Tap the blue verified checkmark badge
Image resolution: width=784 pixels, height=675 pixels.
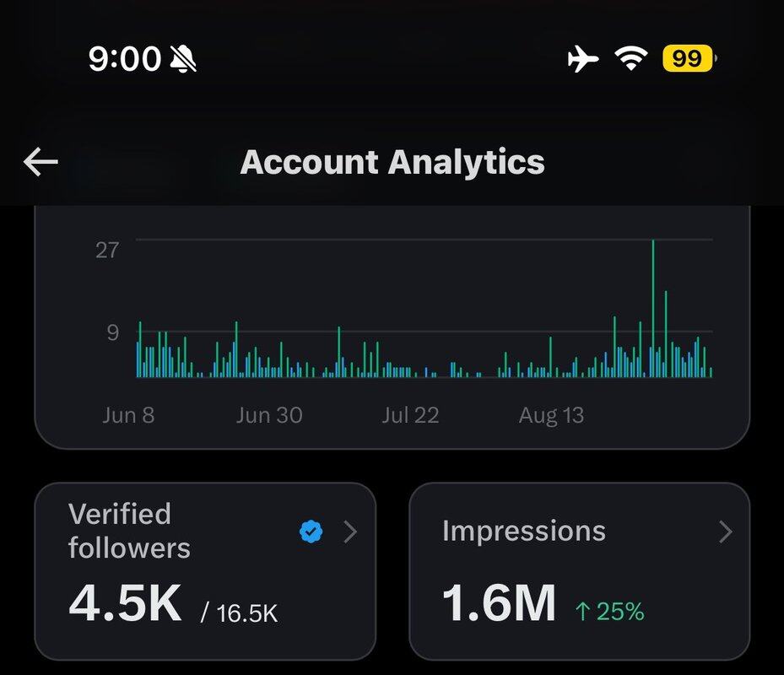pyautogui.click(x=311, y=532)
